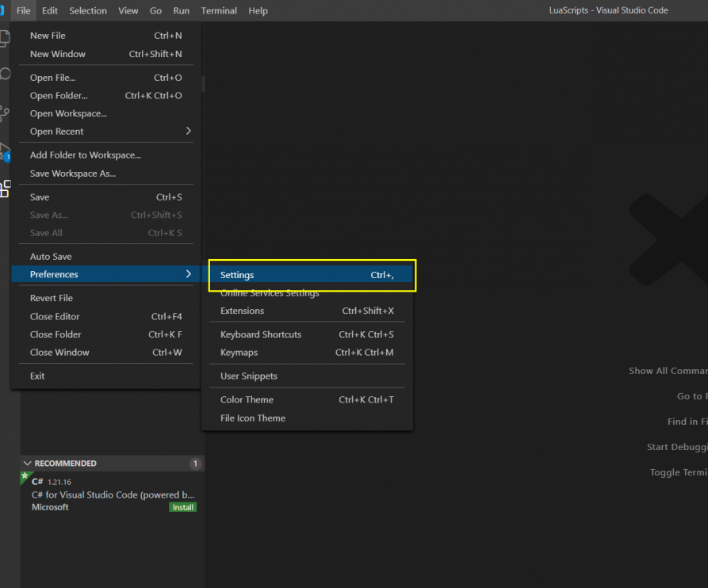Open the Extensions view icon
708x588 pixels.
(5, 189)
